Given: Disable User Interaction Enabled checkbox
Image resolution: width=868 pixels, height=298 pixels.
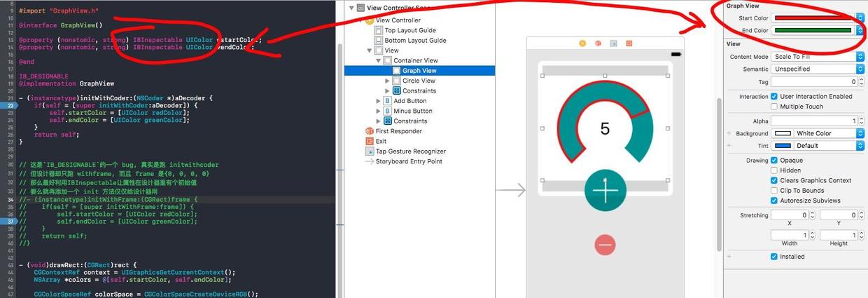Looking at the screenshot, I should pyautogui.click(x=774, y=97).
